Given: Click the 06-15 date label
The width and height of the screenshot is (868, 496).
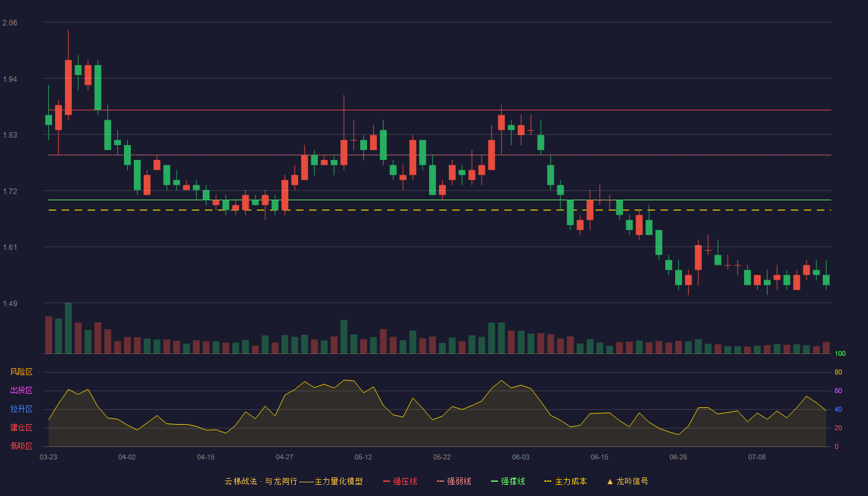Looking at the screenshot, I should [x=600, y=457].
